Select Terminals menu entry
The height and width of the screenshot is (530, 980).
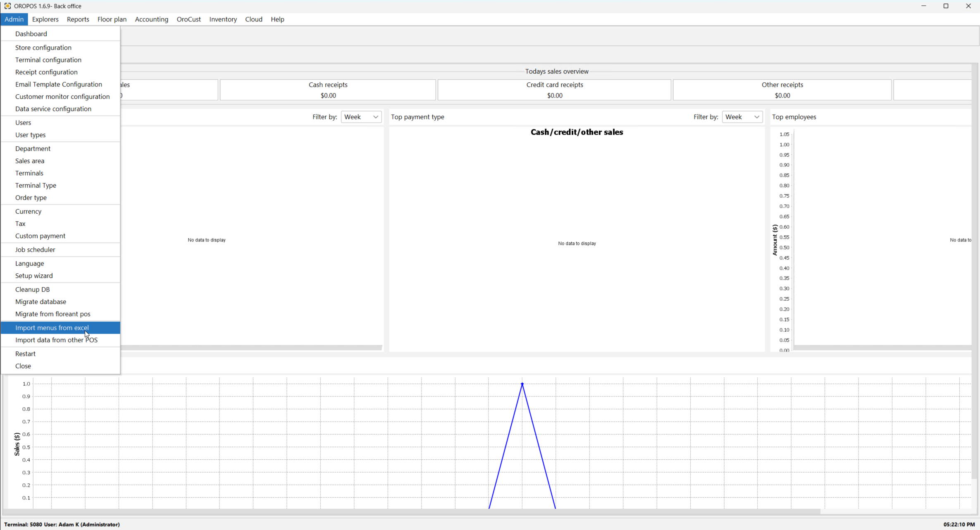pos(60,173)
